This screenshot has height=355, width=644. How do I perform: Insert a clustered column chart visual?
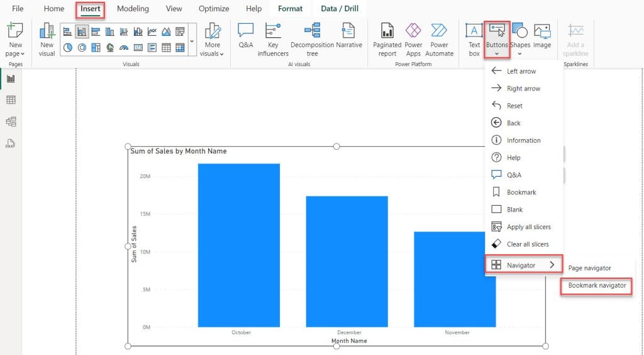109,31
